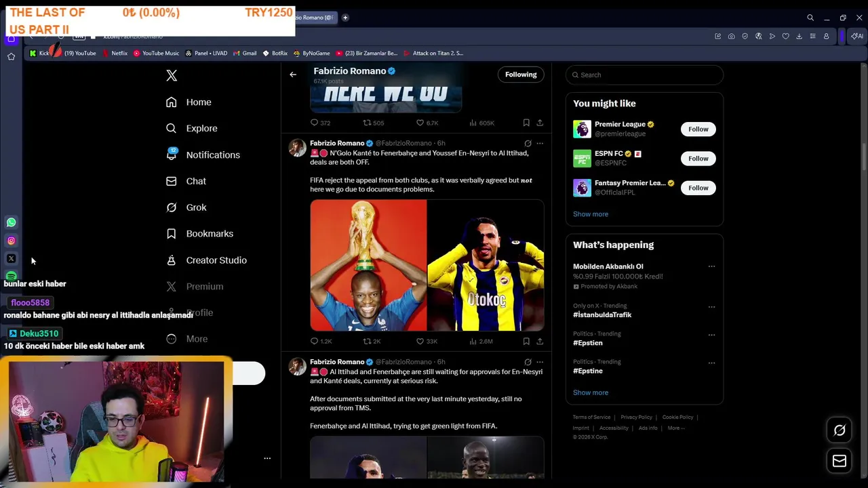Viewport: 868px width, 488px height.
Task: Share the Kanté deals OFF post
Action: point(540,342)
